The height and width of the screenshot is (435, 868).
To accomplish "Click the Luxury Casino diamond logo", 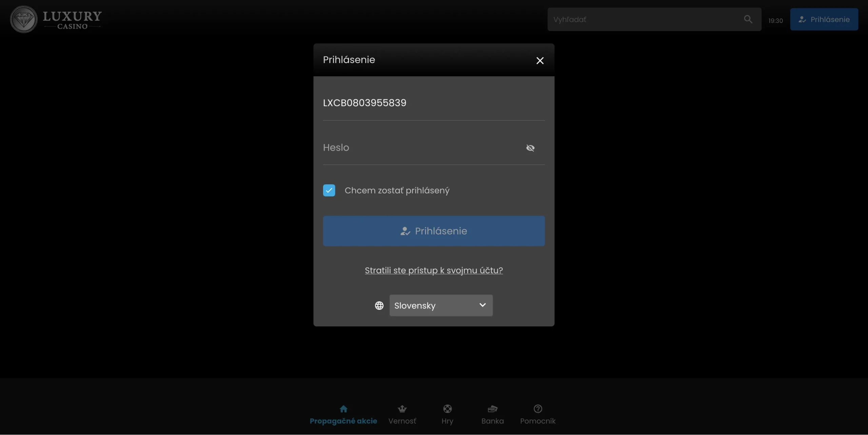I will [x=56, y=19].
